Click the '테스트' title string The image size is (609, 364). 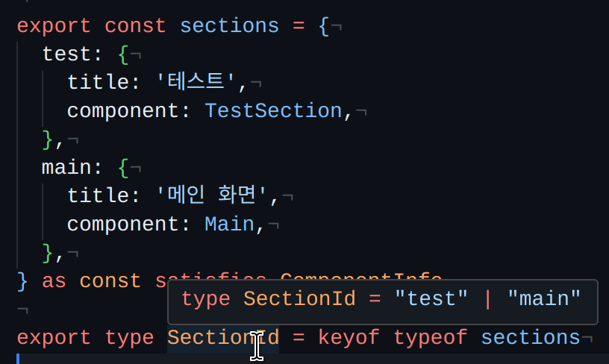[x=196, y=82]
